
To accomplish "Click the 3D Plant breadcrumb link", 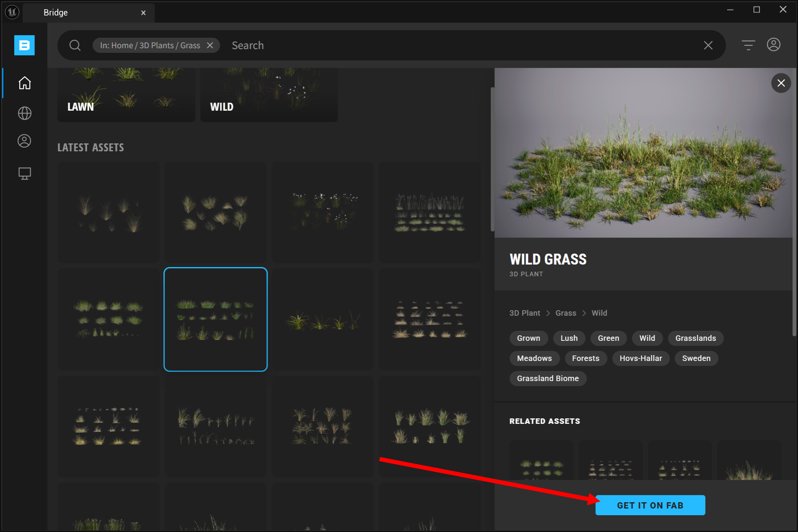I will (x=525, y=313).
